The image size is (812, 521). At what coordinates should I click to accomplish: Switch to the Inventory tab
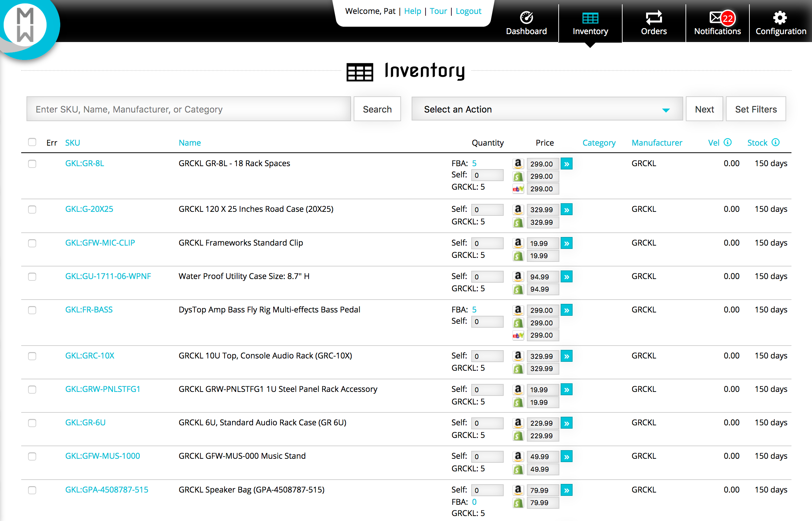[x=590, y=23]
